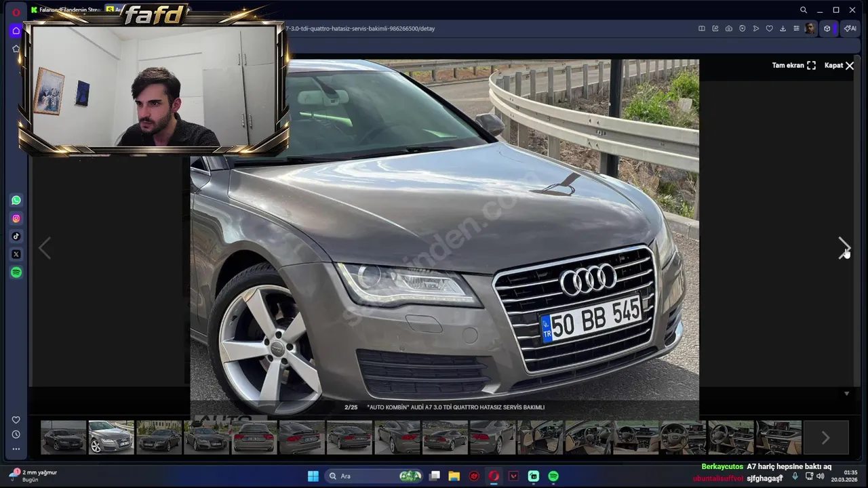Open the downloads icon in toolbar
The width and height of the screenshot is (868, 488).
pyautogui.click(x=783, y=28)
